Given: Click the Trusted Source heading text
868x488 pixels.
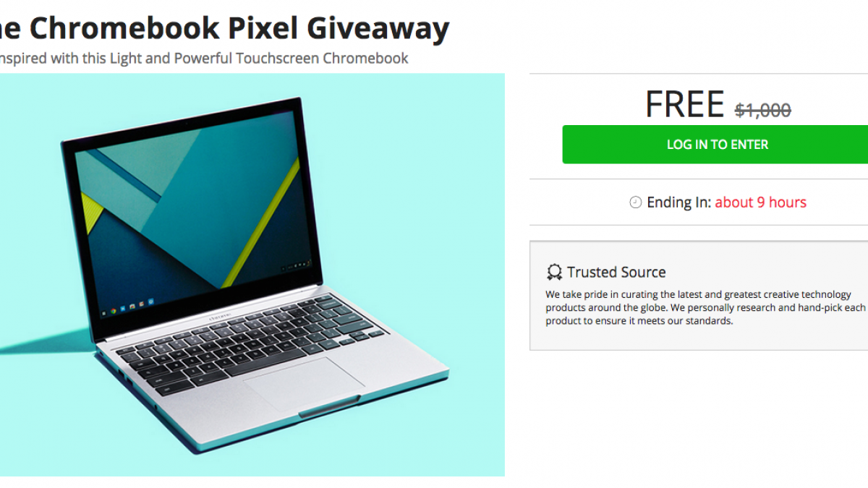Looking at the screenshot, I should coord(616,273).
